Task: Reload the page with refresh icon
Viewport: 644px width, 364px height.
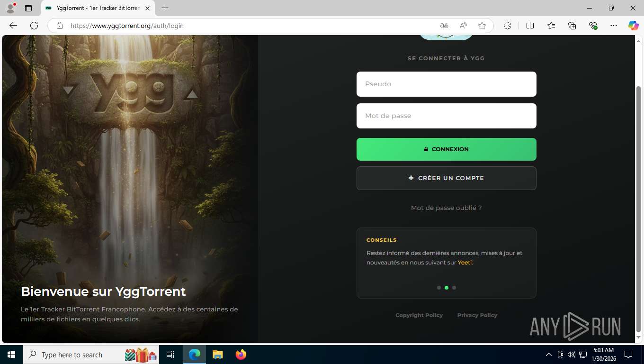Action: [x=34, y=26]
